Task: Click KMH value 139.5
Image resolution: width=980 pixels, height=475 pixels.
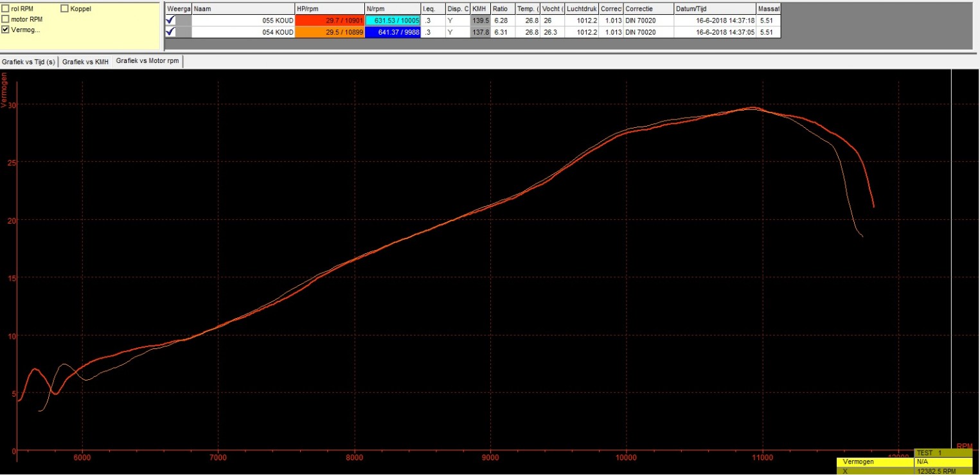Action: [481, 21]
